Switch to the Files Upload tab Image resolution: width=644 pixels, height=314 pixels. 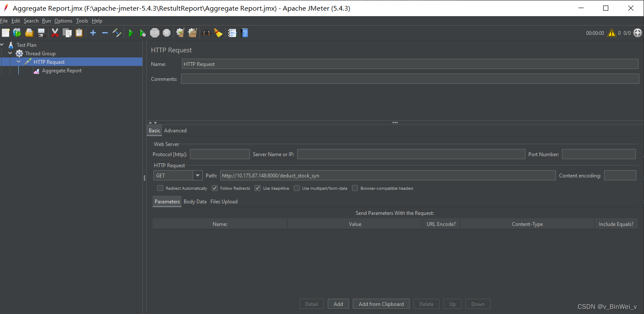click(x=224, y=202)
